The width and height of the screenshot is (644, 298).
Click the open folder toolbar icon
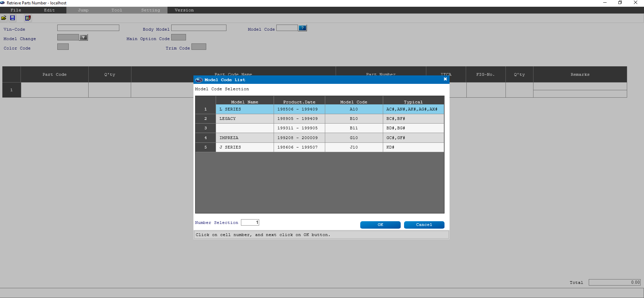coord(4,18)
